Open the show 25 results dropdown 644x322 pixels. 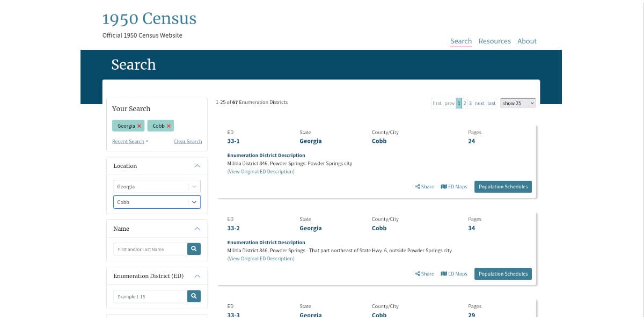518,103
